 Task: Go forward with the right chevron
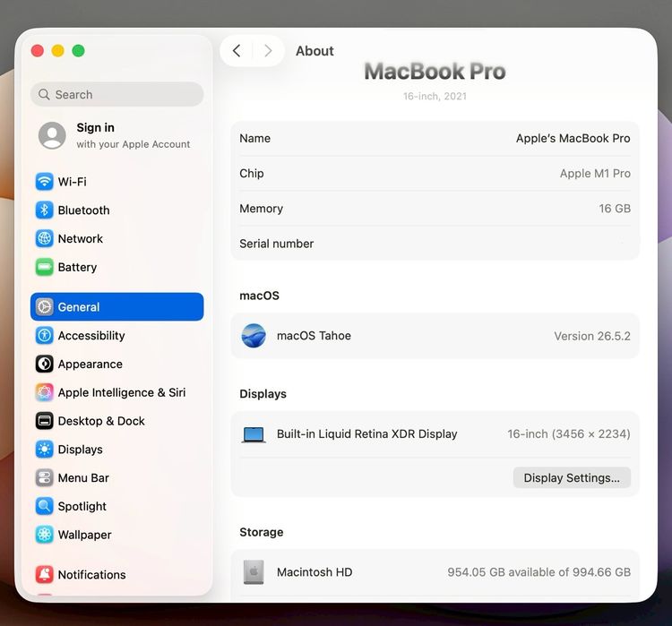pyautogui.click(x=268, y=50)
